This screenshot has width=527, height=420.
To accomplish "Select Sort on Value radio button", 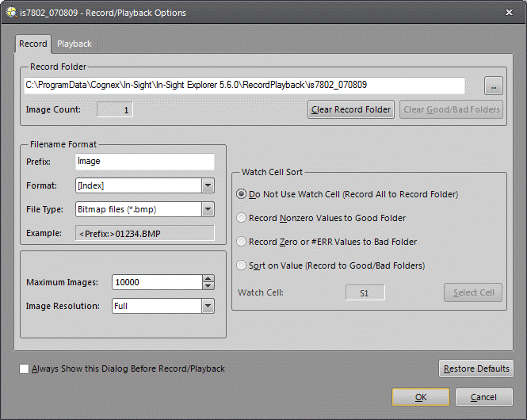I will (242, 265).
